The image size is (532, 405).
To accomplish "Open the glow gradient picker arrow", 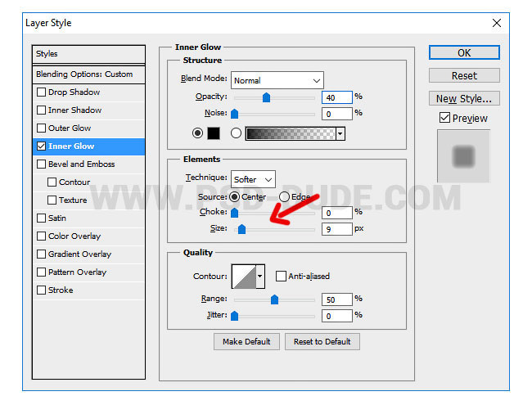I will pos(340,133).
